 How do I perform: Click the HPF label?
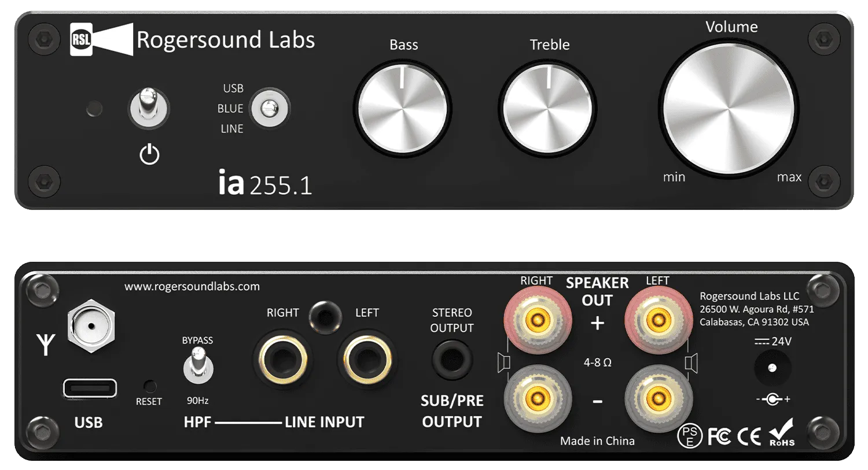[197, 423]
